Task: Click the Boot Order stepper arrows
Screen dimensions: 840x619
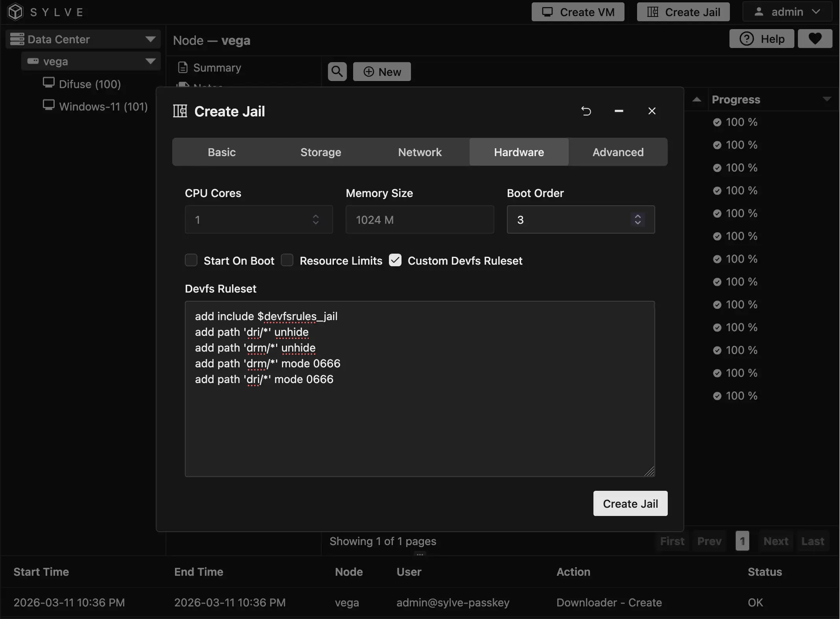Action: pos(637,219)
